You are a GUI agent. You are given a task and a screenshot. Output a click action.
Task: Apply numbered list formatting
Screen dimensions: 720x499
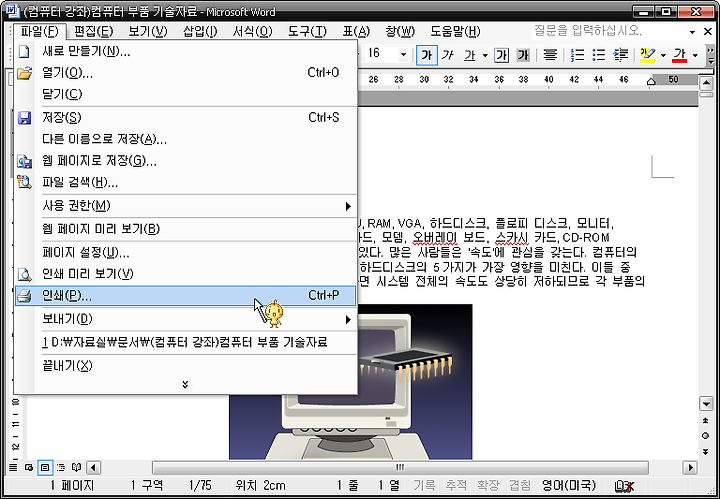tap(577, 55)
